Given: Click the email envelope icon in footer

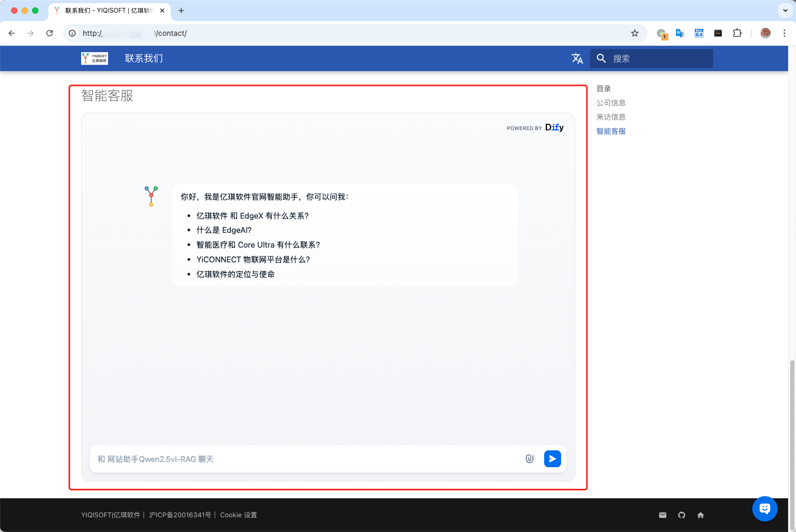Looking at the screenshot, I should 663,515.
